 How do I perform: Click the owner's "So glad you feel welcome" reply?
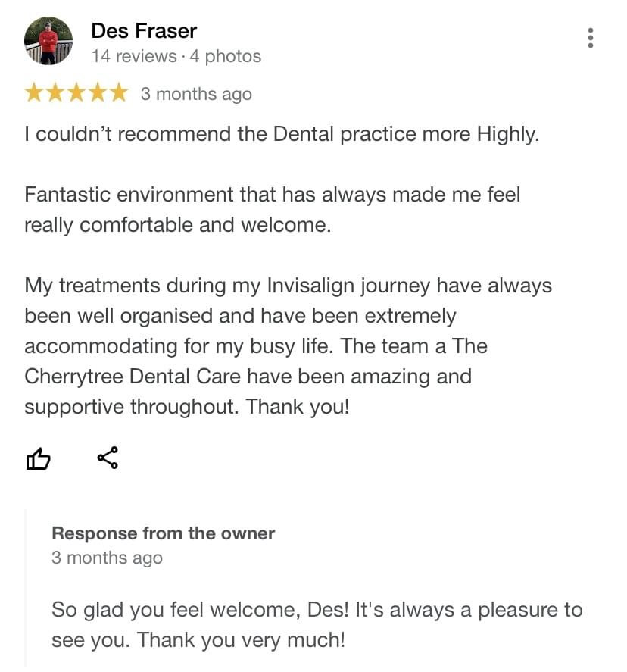click(x=317, y=624)
